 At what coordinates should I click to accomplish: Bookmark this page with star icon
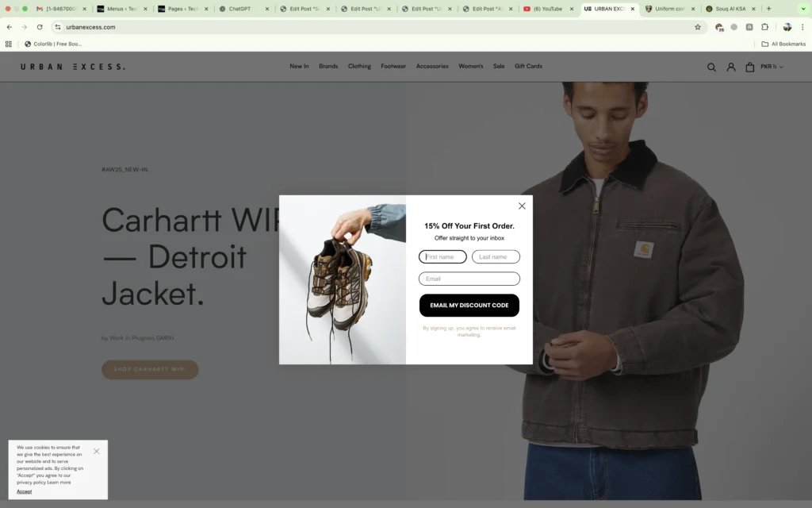pos(698,27)
